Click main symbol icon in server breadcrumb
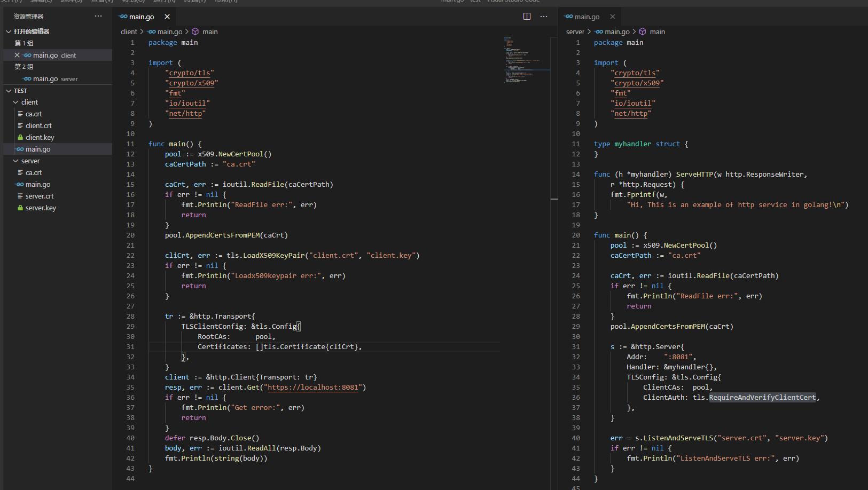 643,31
